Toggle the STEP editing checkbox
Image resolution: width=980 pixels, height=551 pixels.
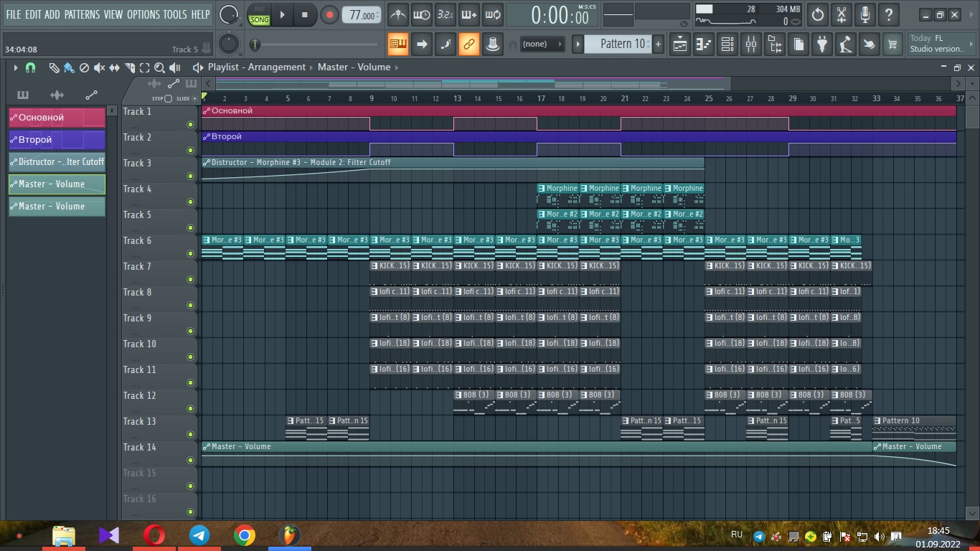pos(168,98)
